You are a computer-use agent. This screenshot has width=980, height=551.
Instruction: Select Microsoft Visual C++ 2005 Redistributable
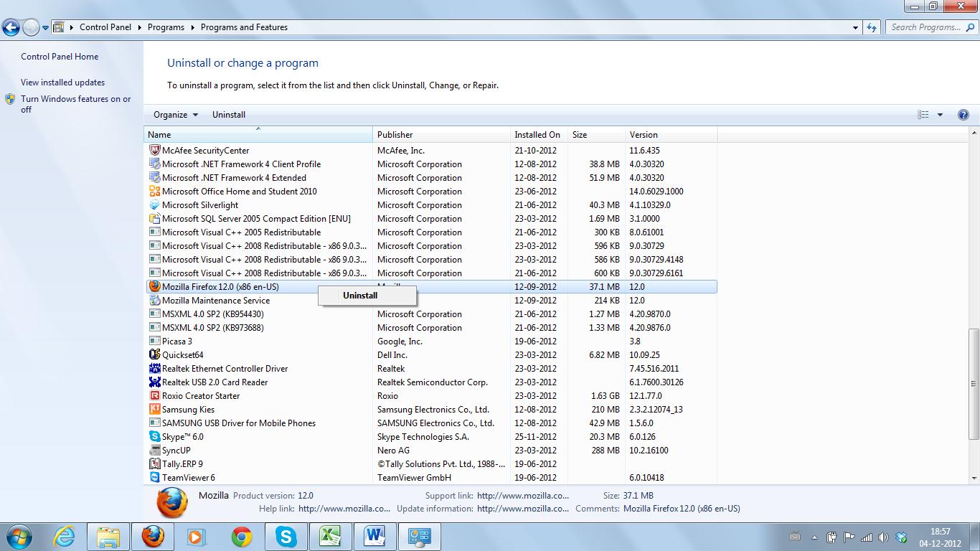click(432, 232)
